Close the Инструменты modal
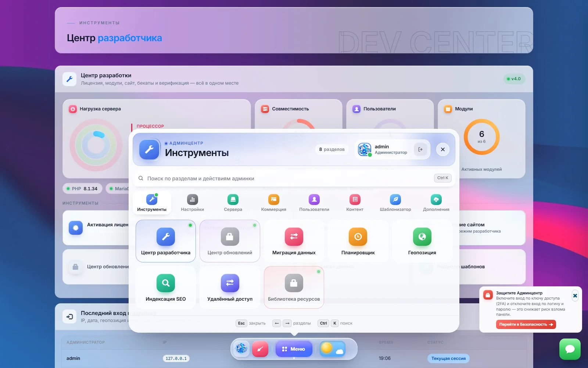Screen dimensions: 588x368 pos(442,149)
